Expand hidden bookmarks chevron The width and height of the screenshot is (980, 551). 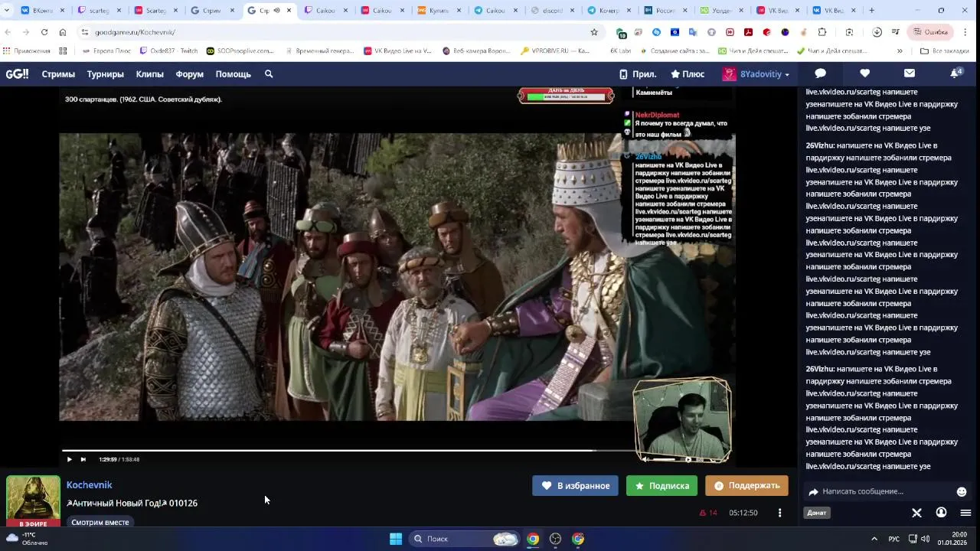(900, 51)
